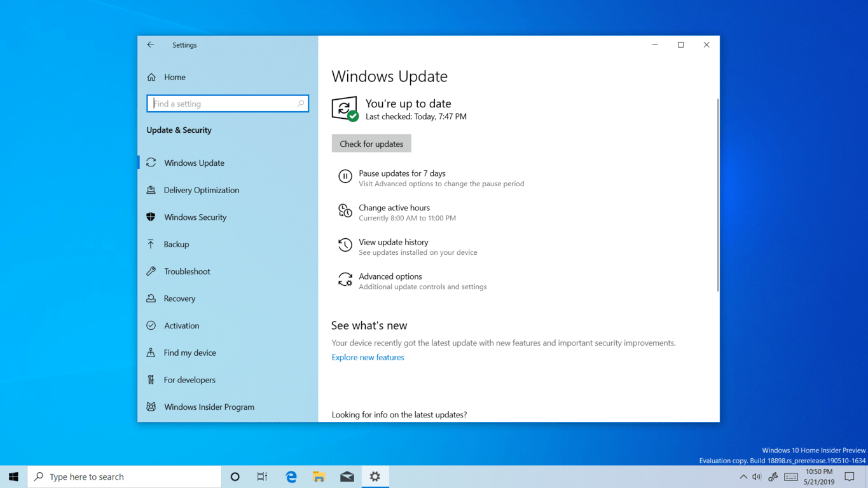Open the Mail app from taskbar
Viewport: 868px width, 488px height.
pos(347,477)
